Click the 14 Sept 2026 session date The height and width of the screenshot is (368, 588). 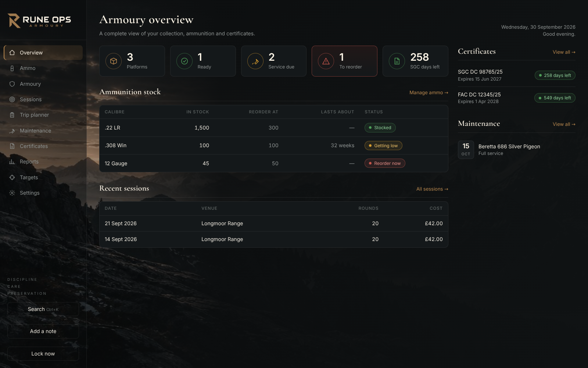point(121,239)
